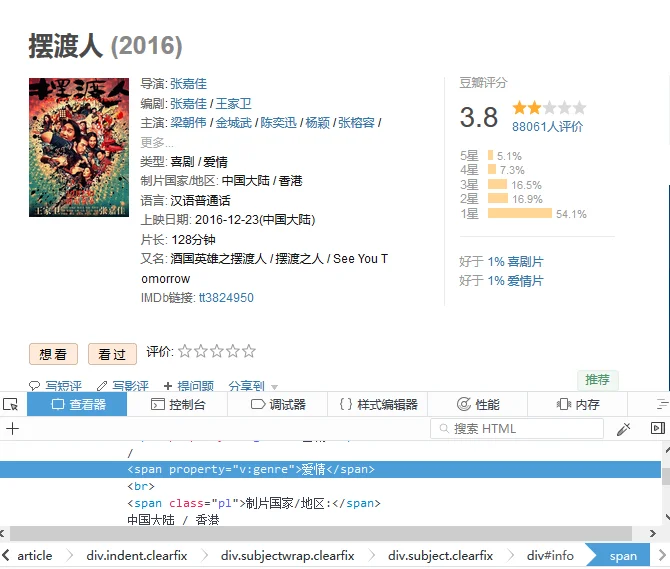The image size is (670, 569).
Task: Click the article breadcrumb
Action: pos(35,556)
